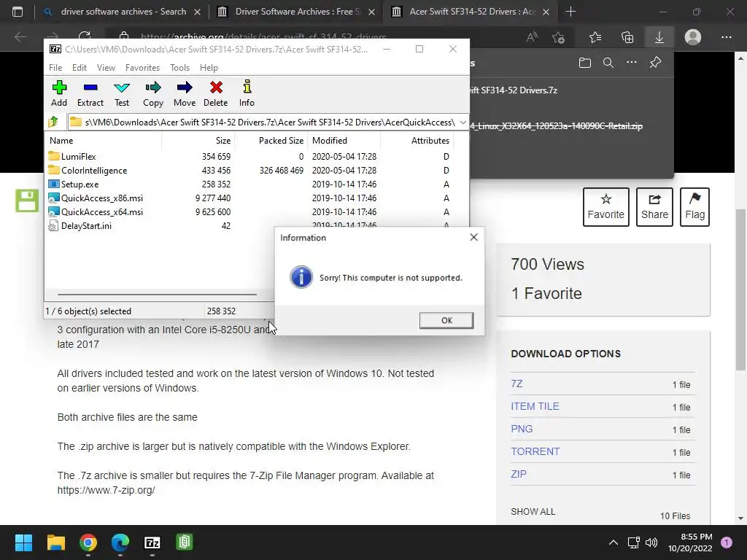This screenshot has width=747, height=560.
Task: Select Setup.exe in the file list
Action: click(x=74, y=184)
